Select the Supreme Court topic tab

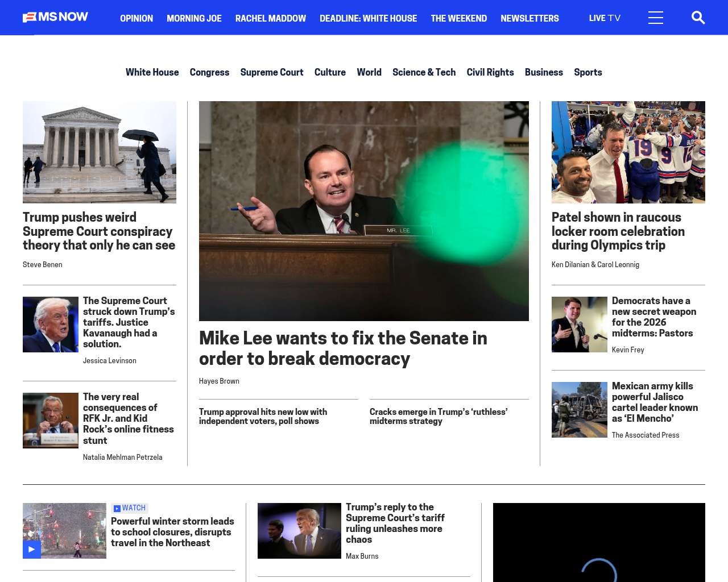click(x=272, y=72)
